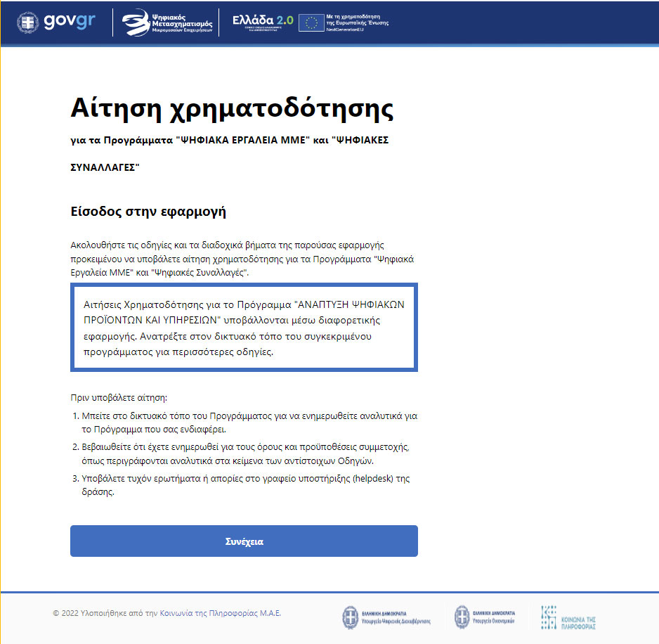Click the Αίτηση χρηματοδότησης page title
This screenshot has height=644, width=659.
[x=232, y=108]
